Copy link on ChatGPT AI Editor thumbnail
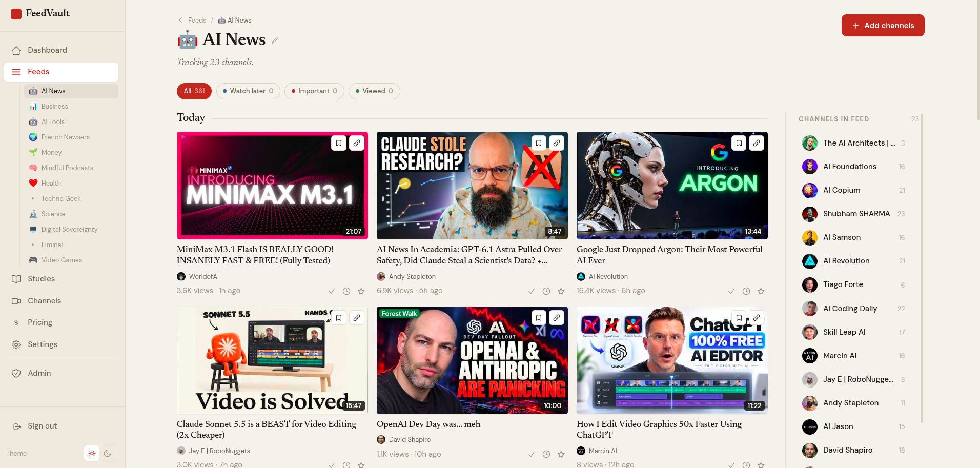Image resolution: width=980 pixels, height=468 pixels. click(757, 318)
